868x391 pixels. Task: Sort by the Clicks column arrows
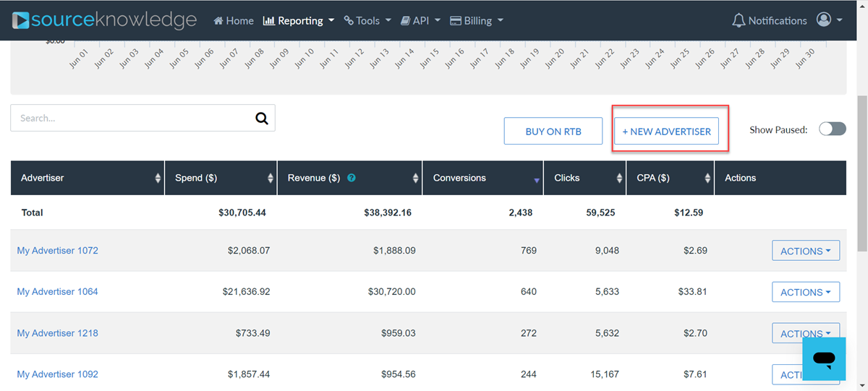pos(620,178)
